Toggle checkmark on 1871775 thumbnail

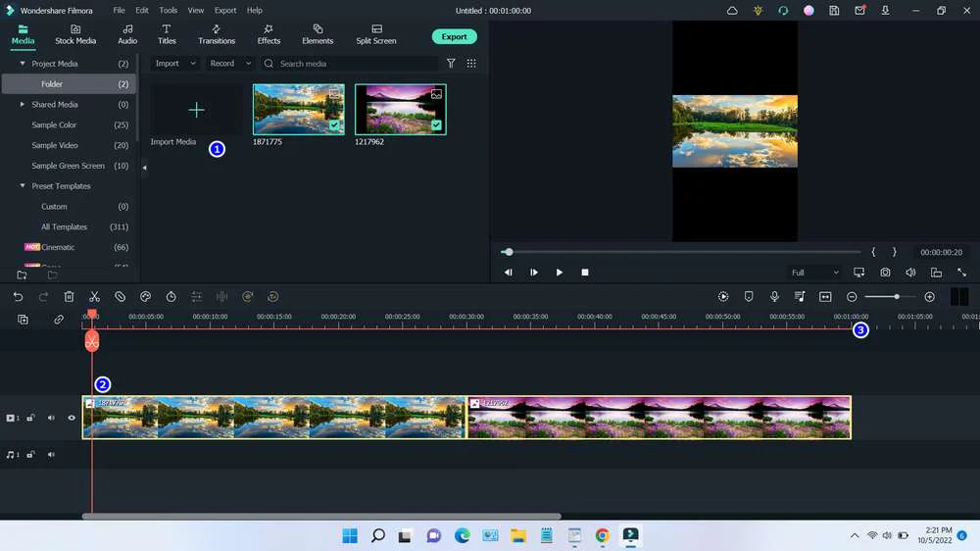click(334, 125)
